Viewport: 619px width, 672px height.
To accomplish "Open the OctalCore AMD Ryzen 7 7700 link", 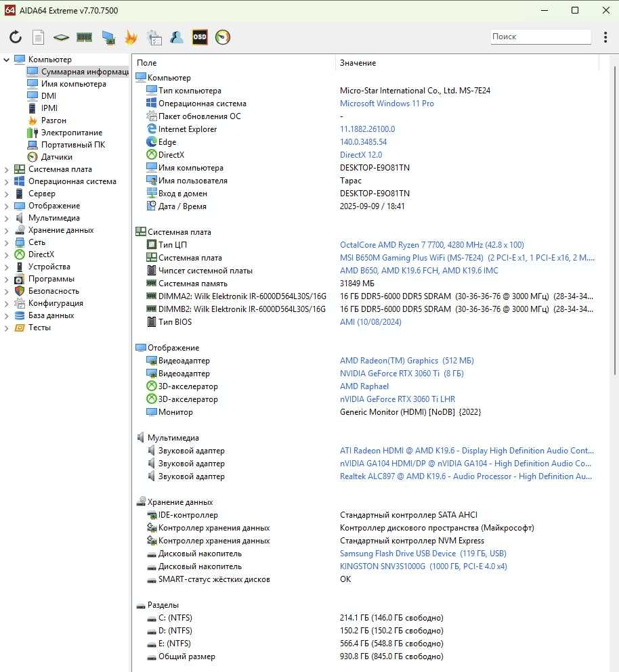I will [432, 245].
